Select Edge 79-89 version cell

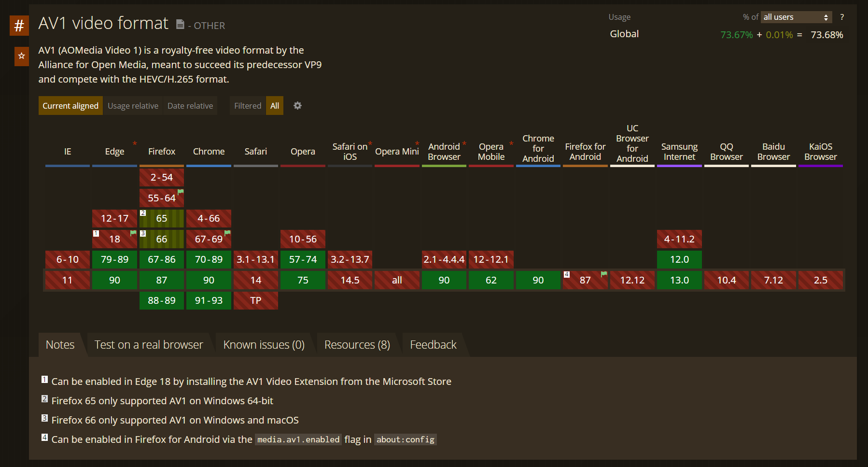pos(114,259)
